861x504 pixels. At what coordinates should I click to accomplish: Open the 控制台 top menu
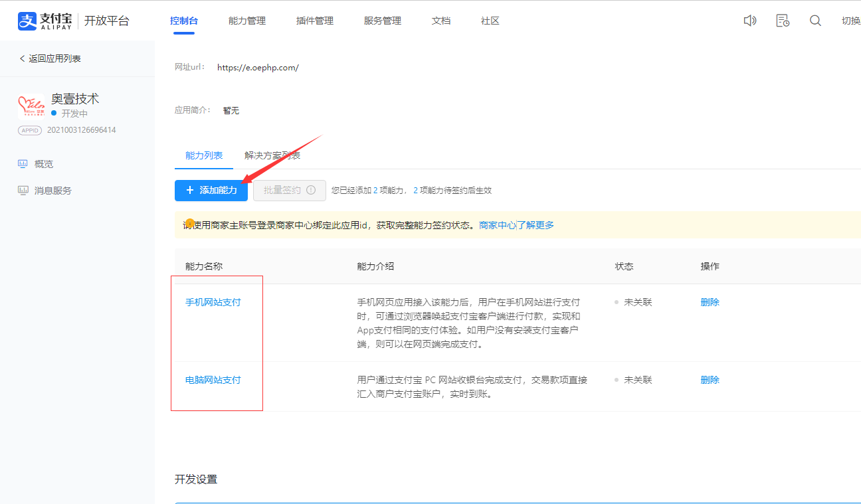coord(184,21)
